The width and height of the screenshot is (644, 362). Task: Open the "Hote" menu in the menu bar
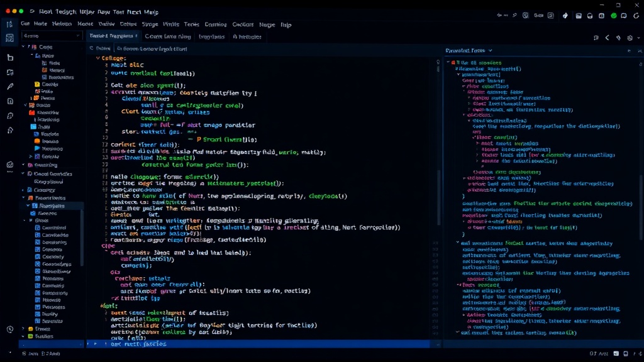(40, 24)
